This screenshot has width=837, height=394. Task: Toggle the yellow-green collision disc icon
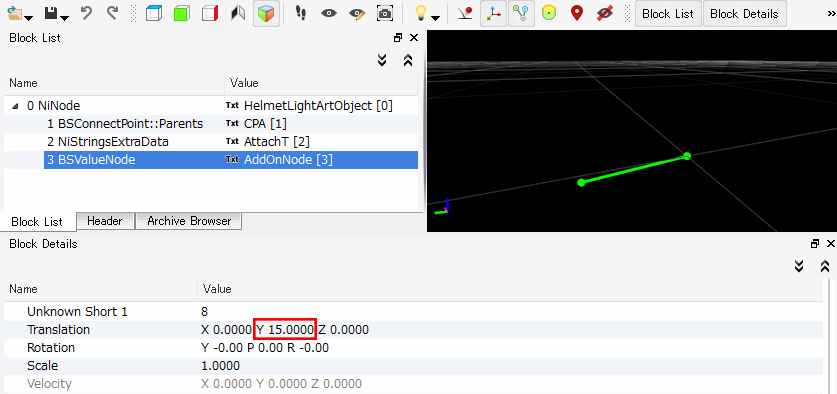click(x=549, y=13)
